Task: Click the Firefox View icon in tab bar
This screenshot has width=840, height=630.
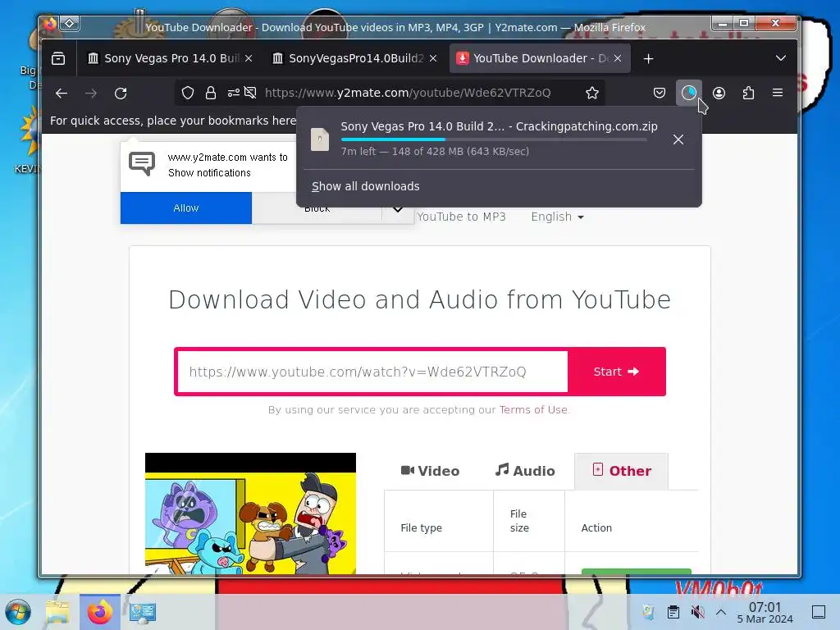Action: point(58,58)
